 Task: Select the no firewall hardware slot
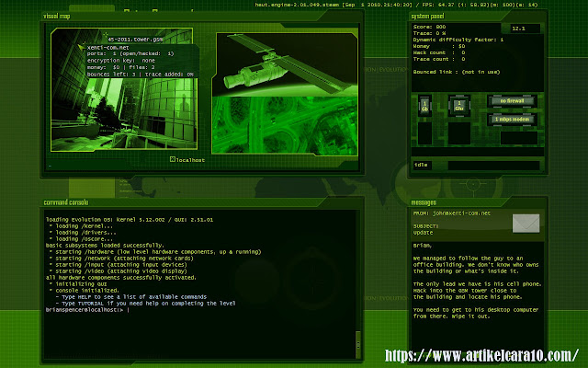tap(512, 101)
